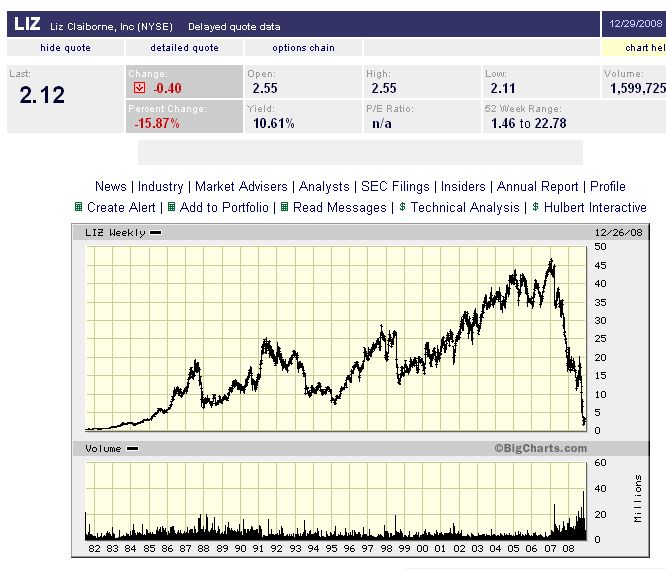The width and height of the screenshot is (666, 569).
Task: Open the Industry link
Action: coord(161,186)
